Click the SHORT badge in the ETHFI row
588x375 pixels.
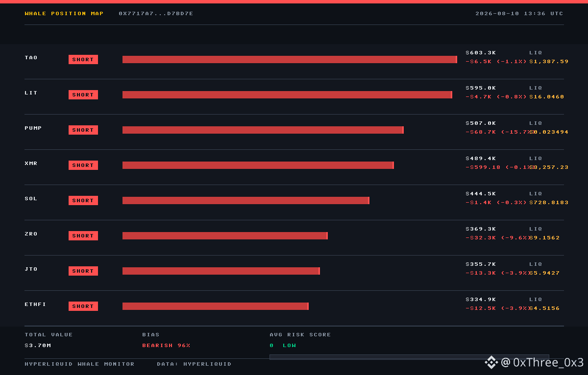[x=83, y=306]
